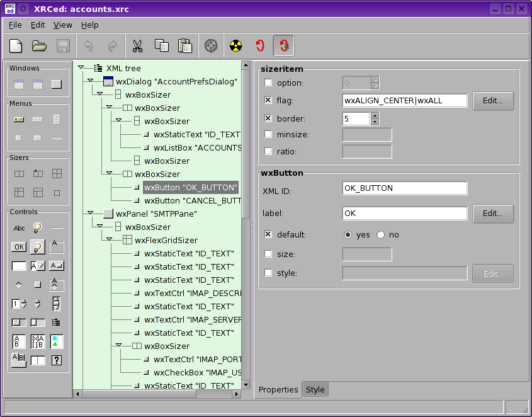Uncheck the border checkbox

coord(268,118)
